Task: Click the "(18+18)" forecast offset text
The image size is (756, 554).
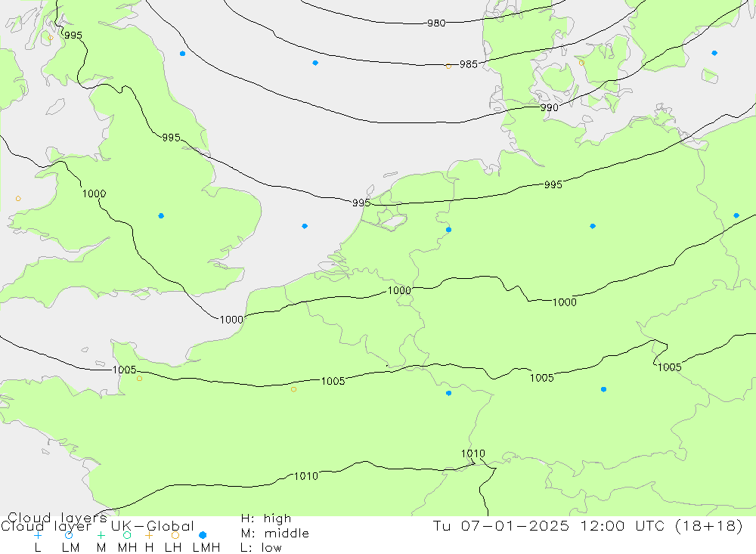Action: pos(709,525)
